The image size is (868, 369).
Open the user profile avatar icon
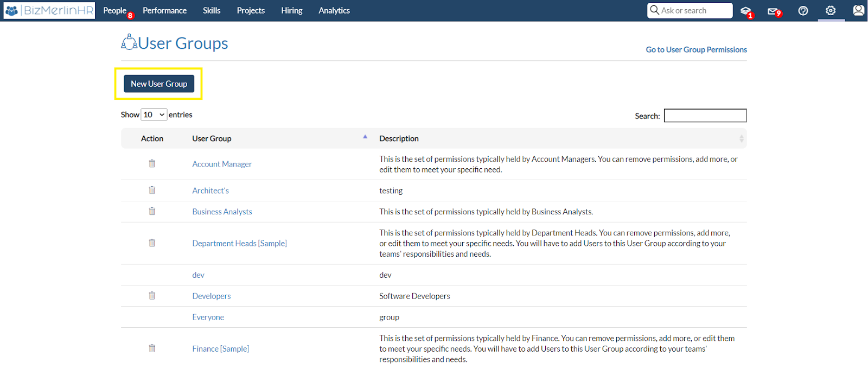[x=858, y=10]
